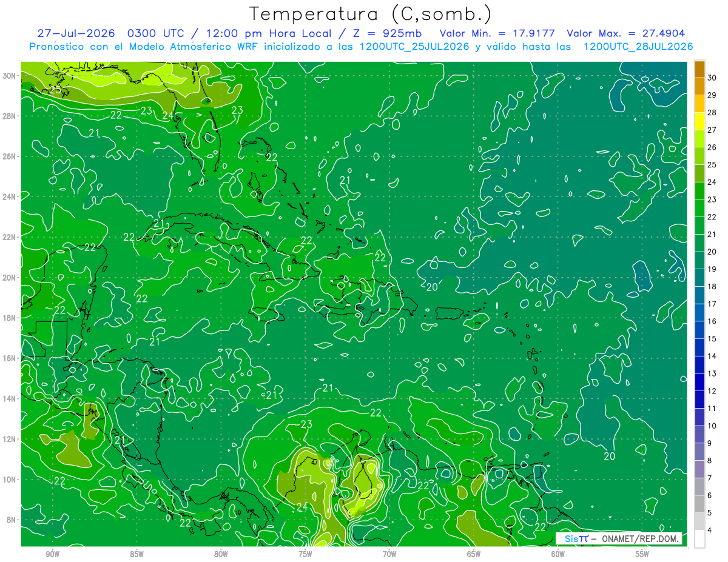The width and height of the screenshot is (728, 562).
Task: Click the color bar segment between 27 and 28
Action: (x=700, y=121)
